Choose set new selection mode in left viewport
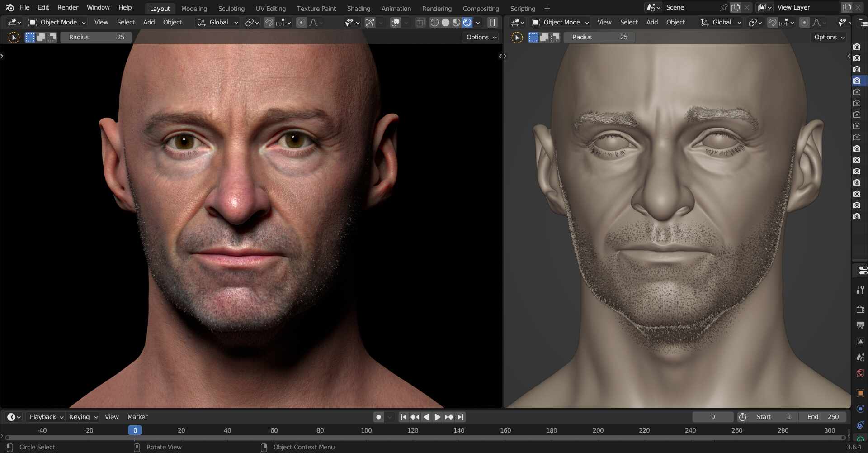This screenshot has height=453, width=868. (30, 37)
